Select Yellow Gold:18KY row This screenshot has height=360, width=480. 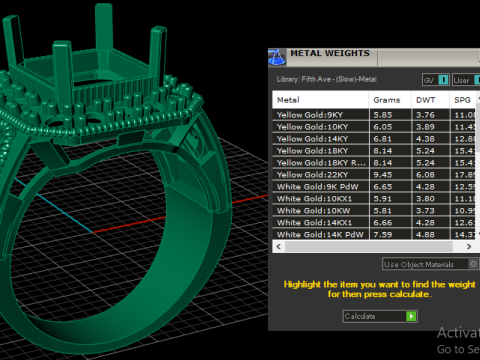coord(374,151)
